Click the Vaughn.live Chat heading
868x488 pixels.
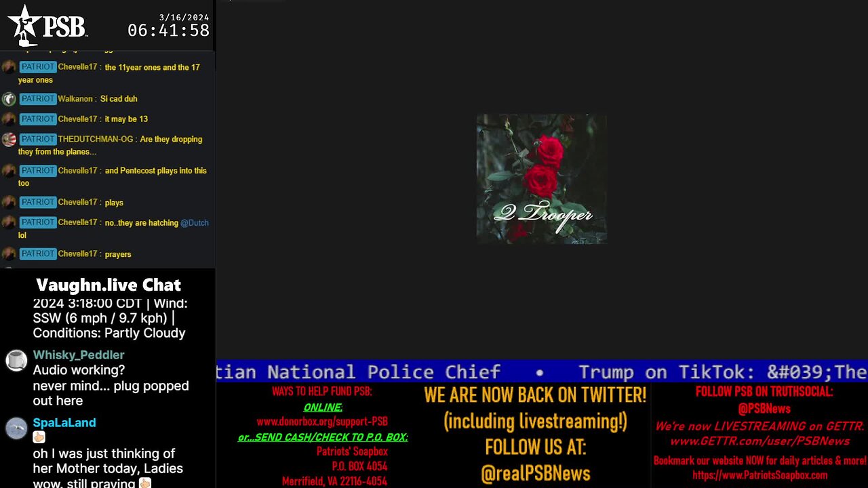tap(108, 285)
